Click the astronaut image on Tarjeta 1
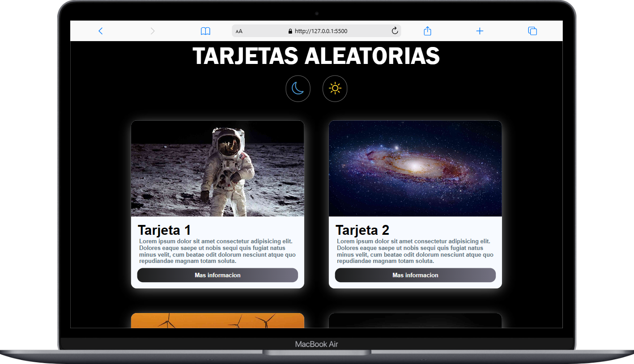Screen dimensions: 634x364 click(217, 169)
